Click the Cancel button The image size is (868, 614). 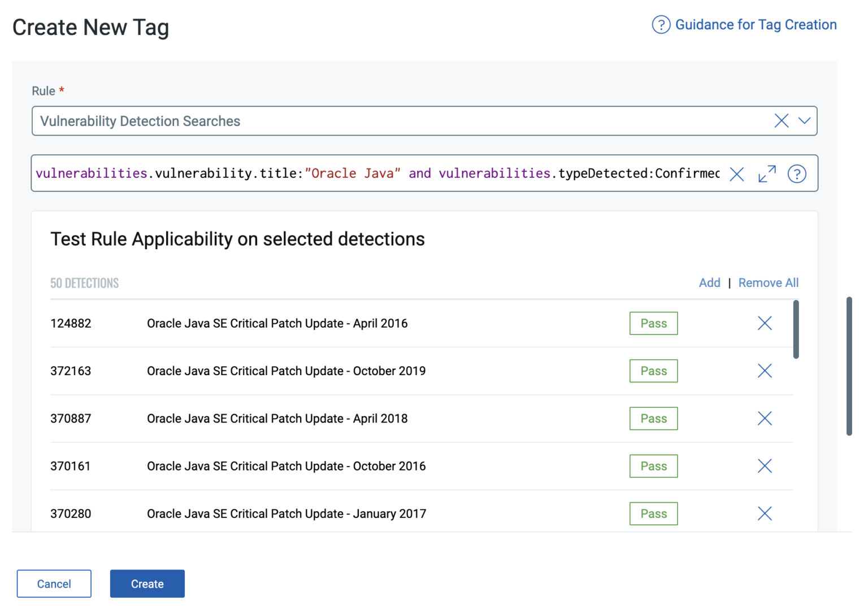pyautogui.click(x=54, y=583)
